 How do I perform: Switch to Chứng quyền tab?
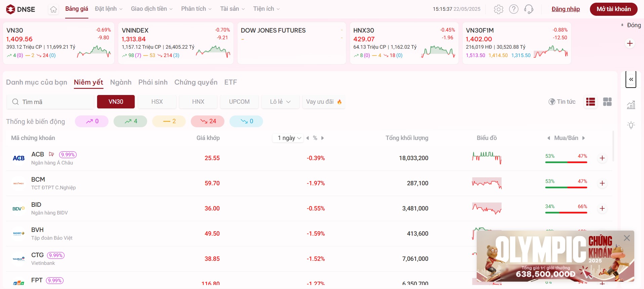click(x=196, y=82)
